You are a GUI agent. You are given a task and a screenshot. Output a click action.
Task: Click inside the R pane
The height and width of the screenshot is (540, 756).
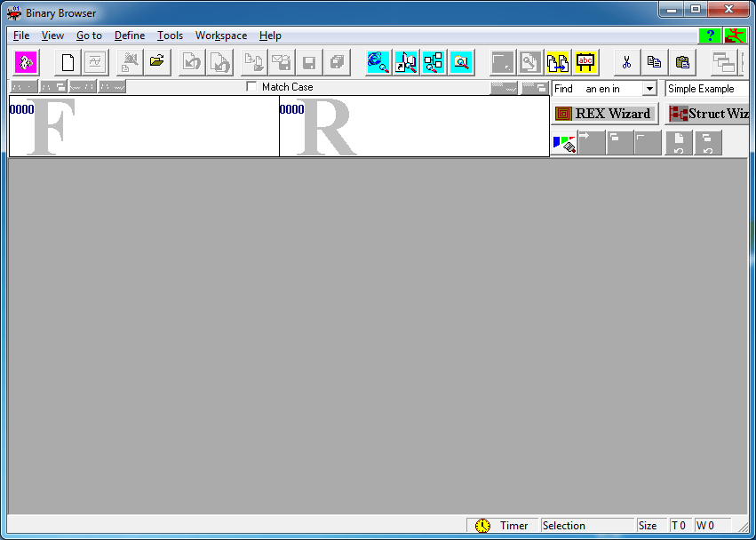click(x=414, y=126)
